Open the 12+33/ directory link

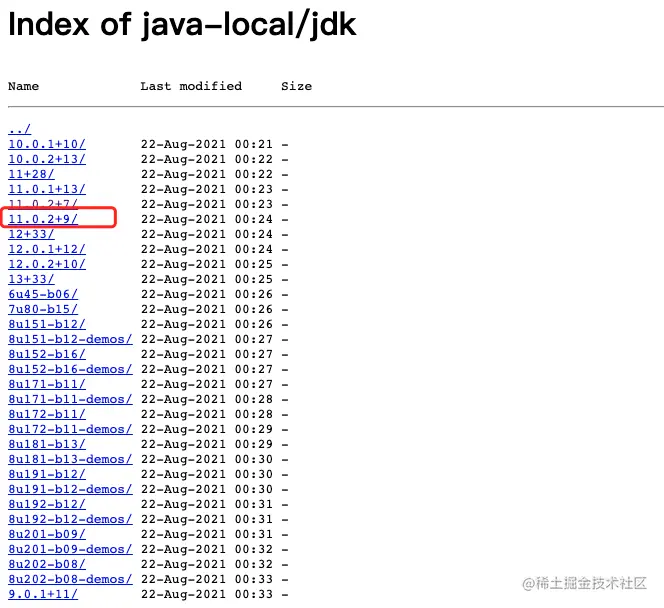(31, 234)
